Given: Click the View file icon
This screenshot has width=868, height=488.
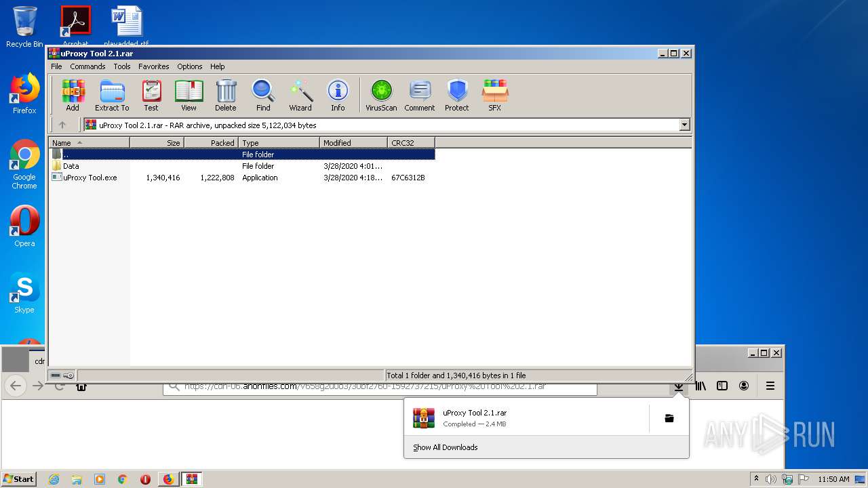Looking at the screenshot, I should [x=189, y=95].
